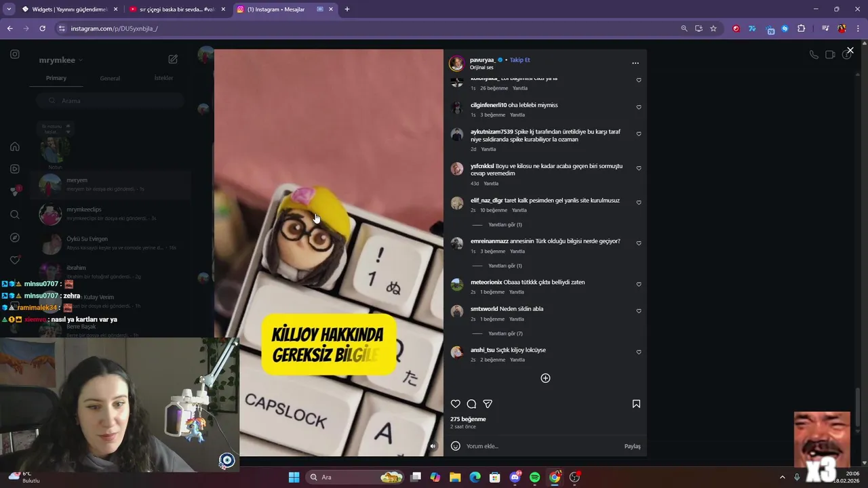The width and height of the screenshot is (868, 488).
Task: Switch to Widgets browser tab
Action: coord(69,9)
